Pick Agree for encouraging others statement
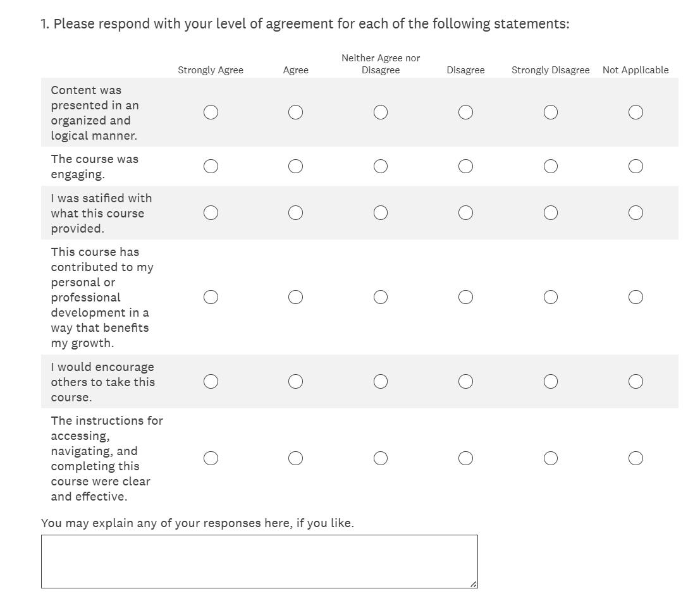700x596 pixels. coord(295,382)
